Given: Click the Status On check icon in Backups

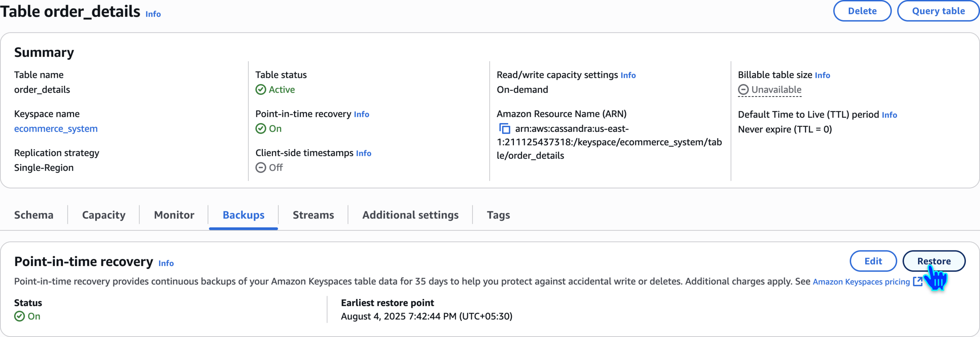Looking at the screenshot, I should [19, 316].
